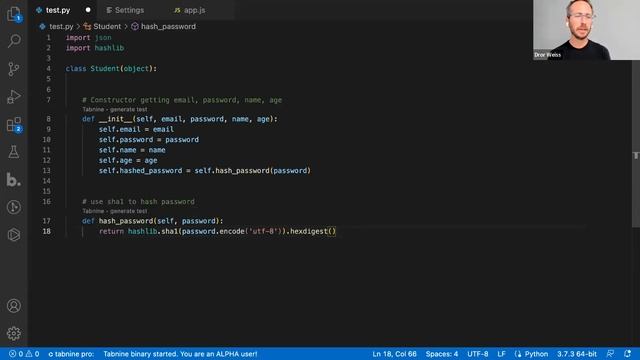Click Tabnine generate test above __init__
This screenshot has width=640, height=360.
[115, 109]
